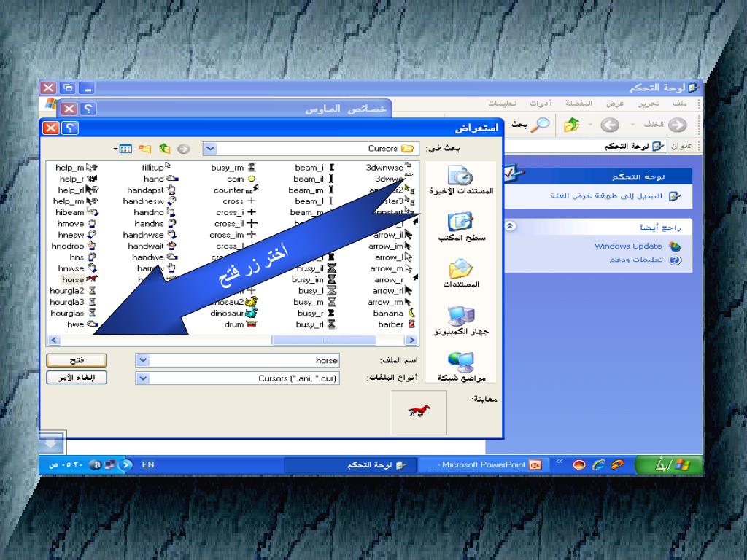Click Forward arrow in Control Panel toolbar

tap(609, 125)
